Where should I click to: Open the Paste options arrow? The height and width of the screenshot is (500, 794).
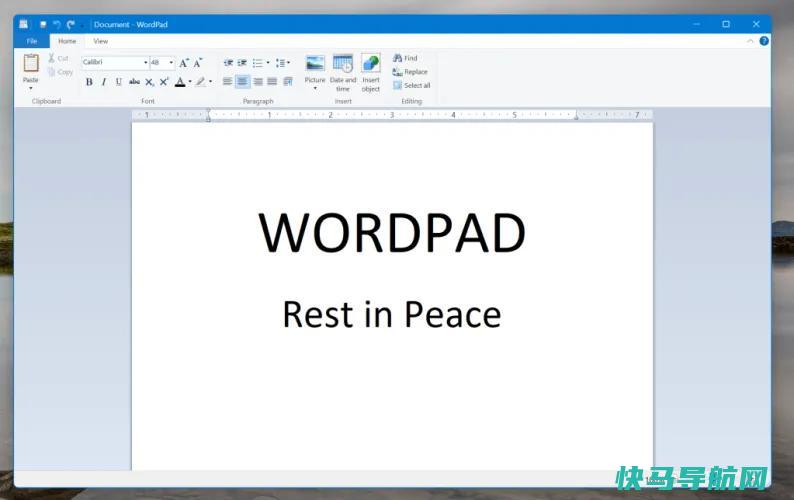[x=31, y=89]
